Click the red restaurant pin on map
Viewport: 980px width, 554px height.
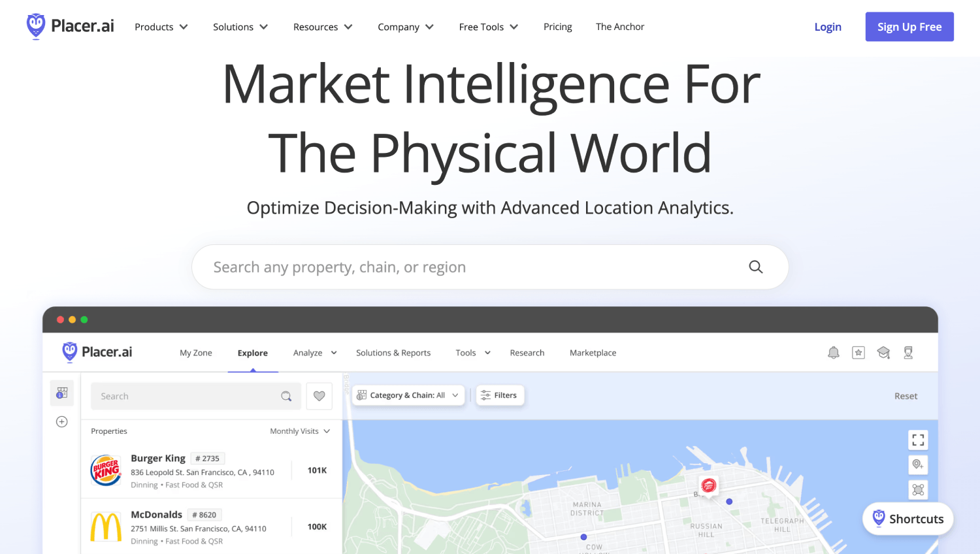(708, 486)
